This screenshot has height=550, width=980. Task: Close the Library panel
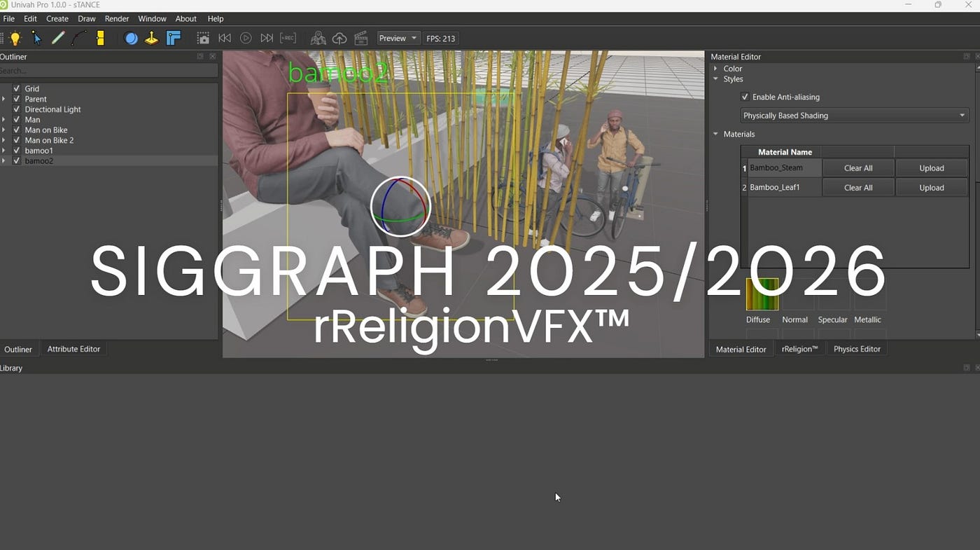coord(977,368)
